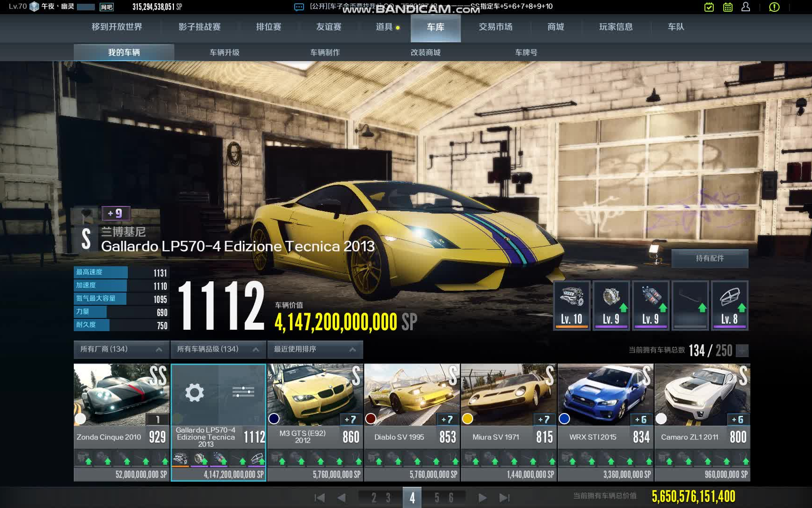Image resolution: width=812 pixels, height=508 pixels.
Task: Open 交易市场 menu
Action: 496,27
